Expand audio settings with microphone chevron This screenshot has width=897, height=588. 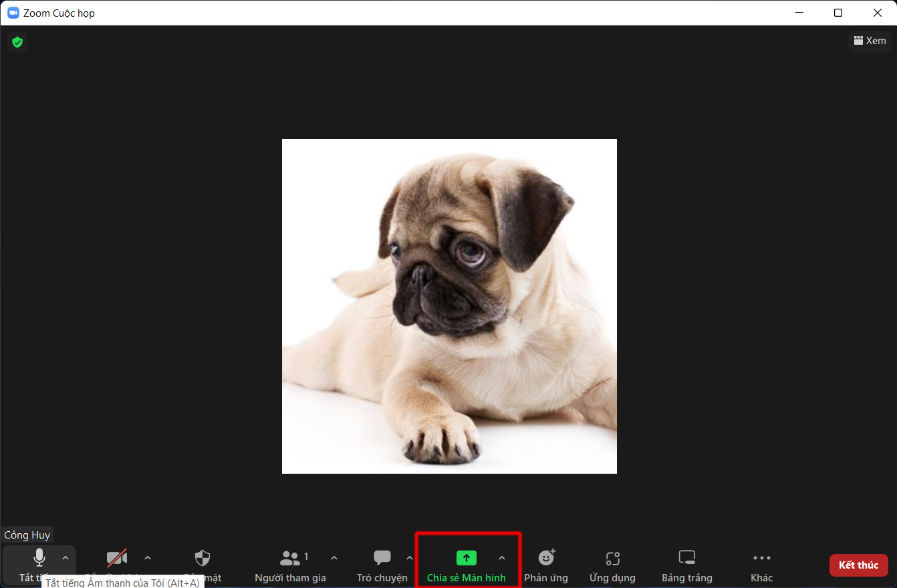(65, 557)
